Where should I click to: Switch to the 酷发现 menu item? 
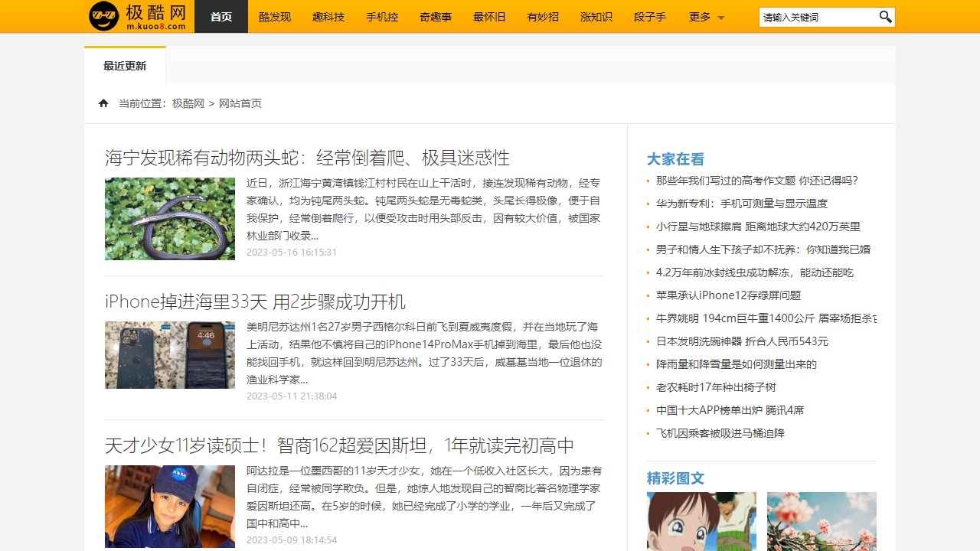pyautogui.click(x=274, y=16)
